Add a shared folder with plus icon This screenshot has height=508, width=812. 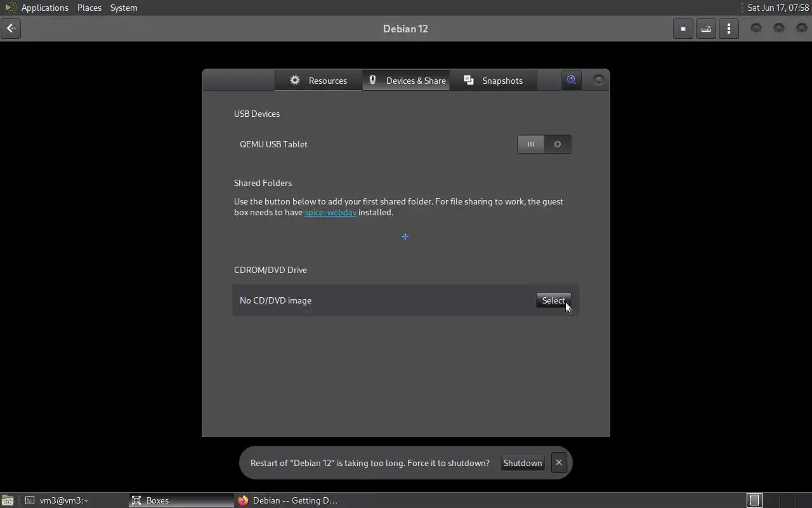[405, 237]
